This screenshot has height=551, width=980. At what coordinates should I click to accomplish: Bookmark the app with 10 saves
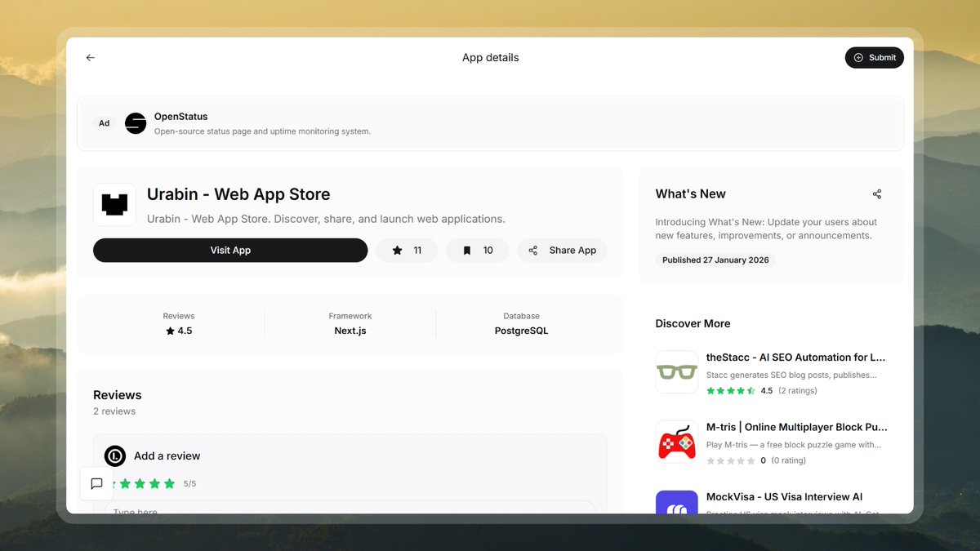click(x=478, y=251)
